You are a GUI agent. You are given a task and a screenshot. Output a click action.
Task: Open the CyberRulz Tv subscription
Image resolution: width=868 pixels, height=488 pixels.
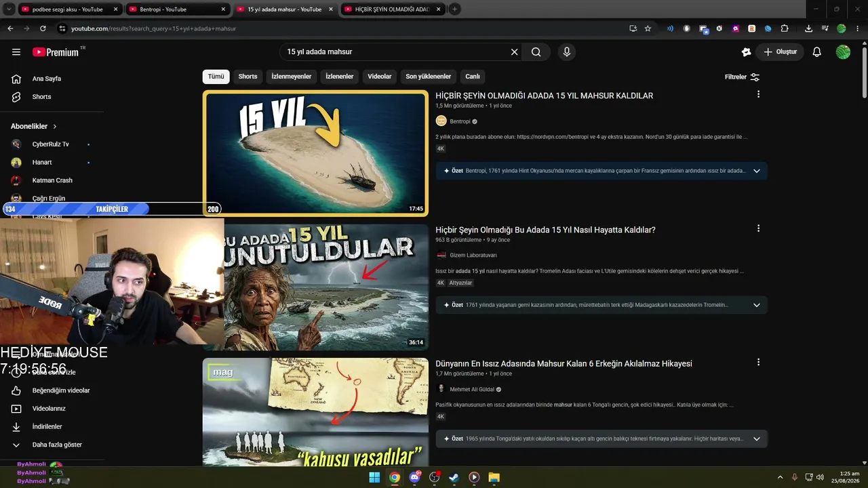50,144
